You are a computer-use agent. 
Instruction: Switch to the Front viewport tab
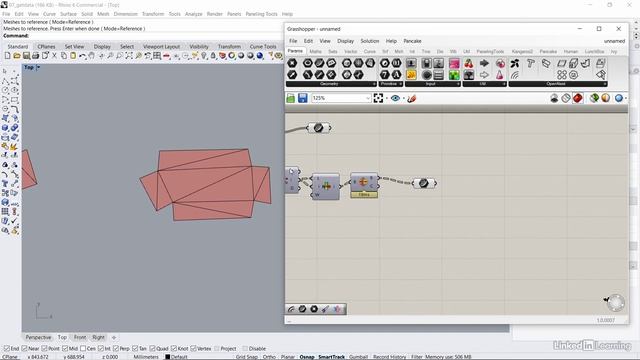80,338
